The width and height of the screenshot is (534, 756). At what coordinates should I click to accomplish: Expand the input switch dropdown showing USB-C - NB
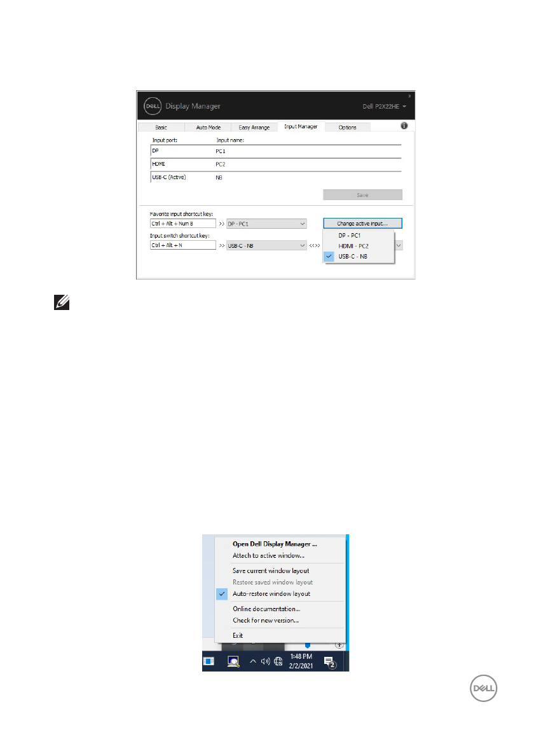pos(267,245)
